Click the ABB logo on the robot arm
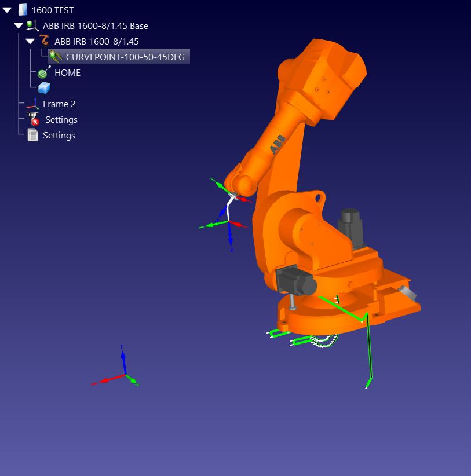 pos(279,144)
